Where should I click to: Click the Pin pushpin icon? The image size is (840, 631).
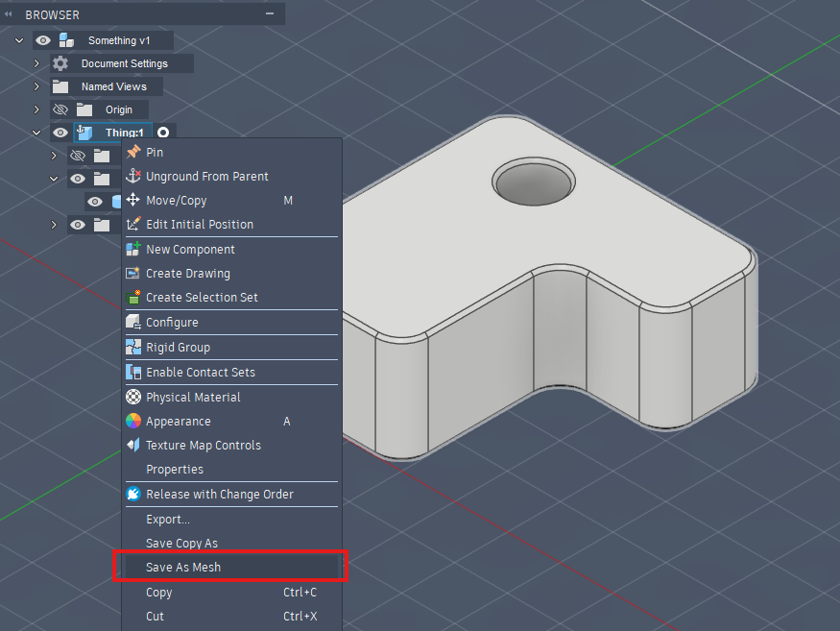pyautogui.click(x=133, y=152)
